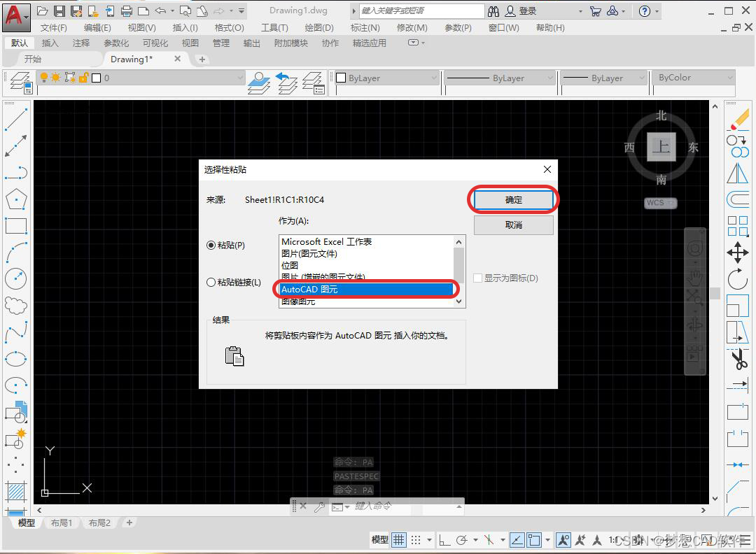Toggle polar tracking in status bar
The image size is (756, 554).
(462, 540)
